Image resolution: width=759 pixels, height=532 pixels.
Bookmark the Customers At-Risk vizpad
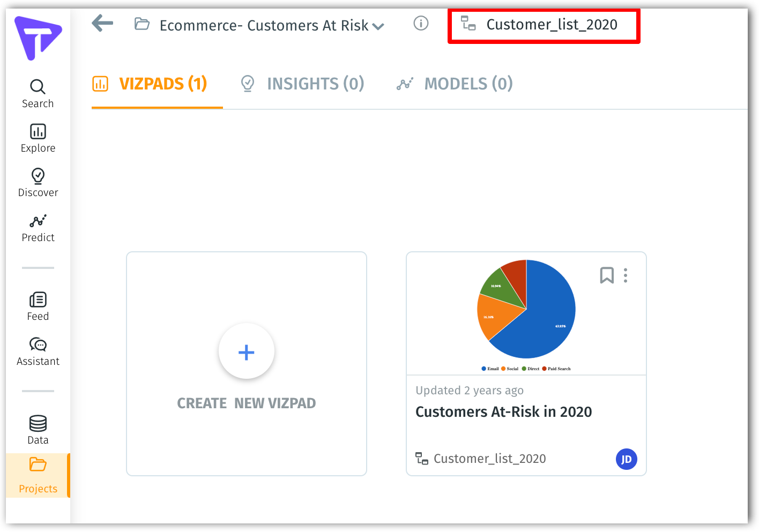tap(606, 275)
